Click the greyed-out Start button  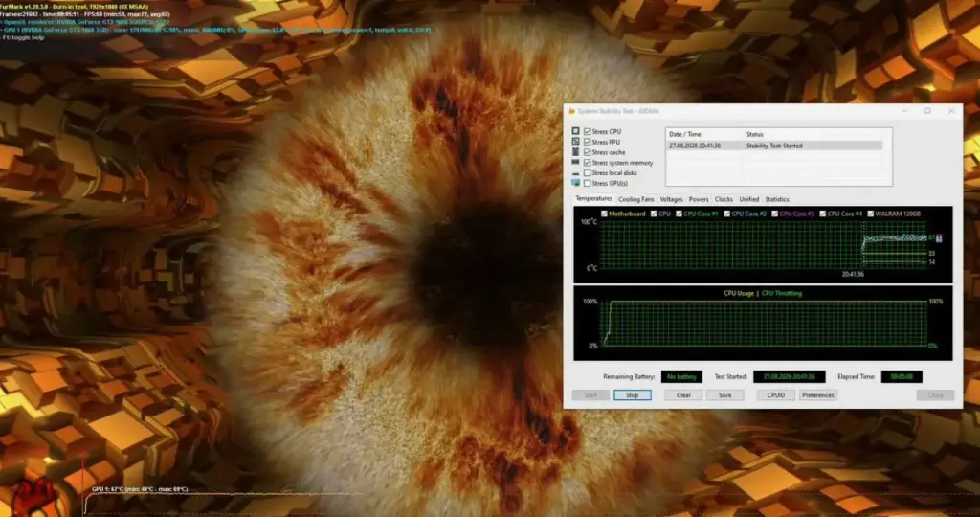(590, 395)
